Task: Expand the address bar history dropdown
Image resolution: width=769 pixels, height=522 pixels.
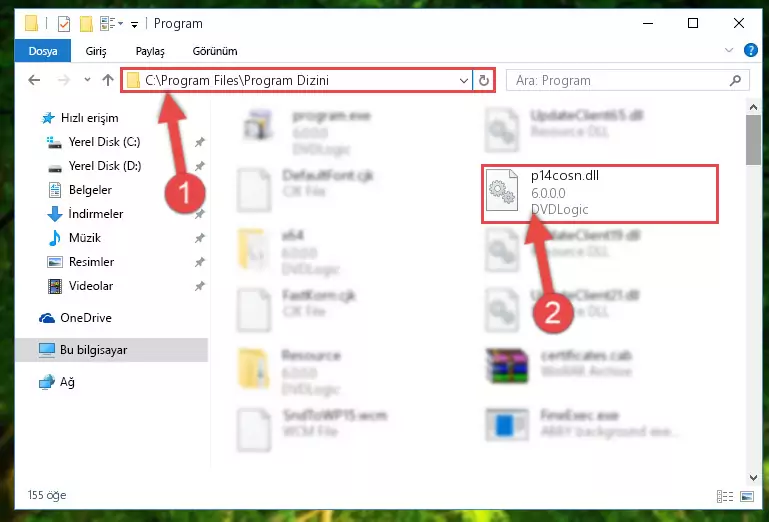Action: (x=463, y=80)
